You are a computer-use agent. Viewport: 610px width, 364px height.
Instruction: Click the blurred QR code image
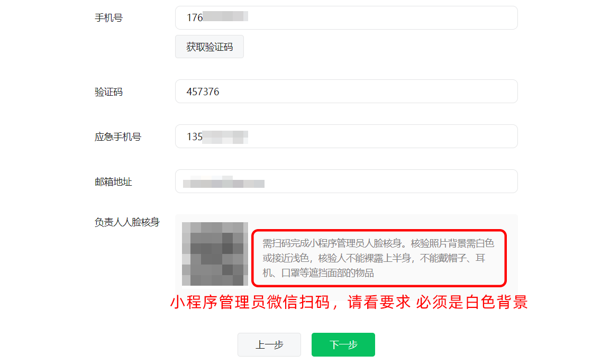[x=215, y=254]
